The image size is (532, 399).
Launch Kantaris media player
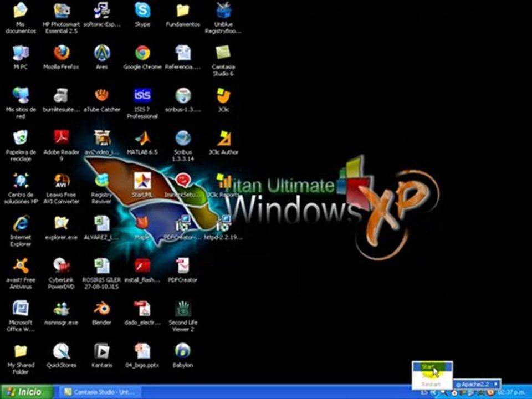click(102, 356)
